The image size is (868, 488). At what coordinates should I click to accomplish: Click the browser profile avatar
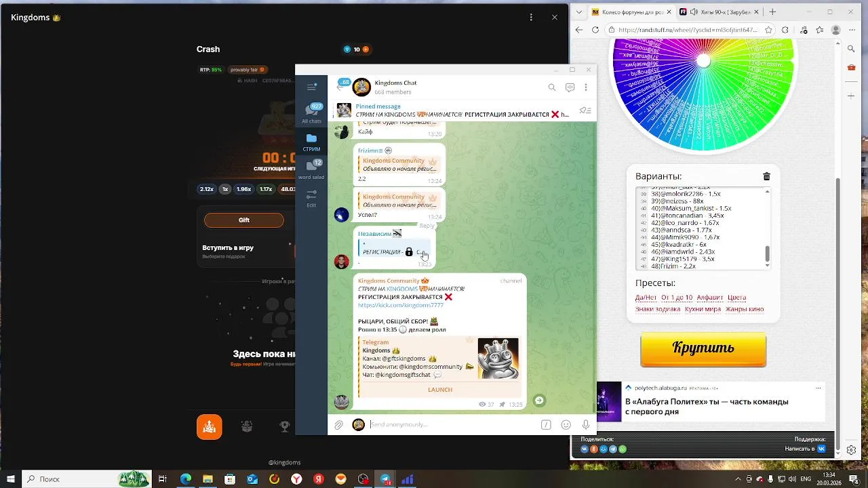(836, 30)
